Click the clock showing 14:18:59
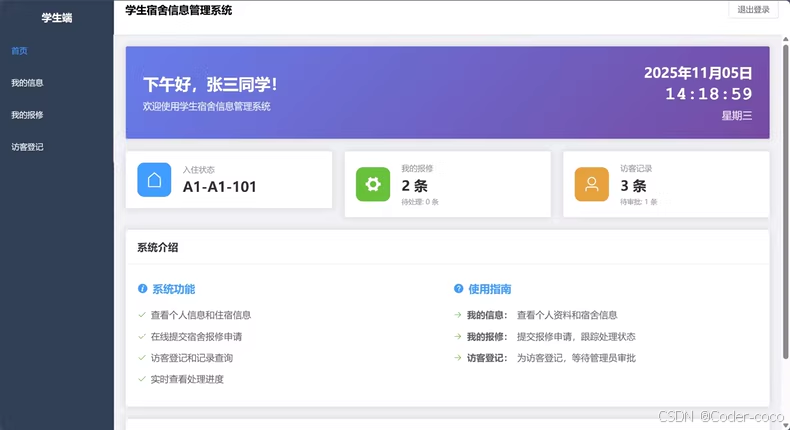This screenshot has width=790, height=430. [709, 94]
